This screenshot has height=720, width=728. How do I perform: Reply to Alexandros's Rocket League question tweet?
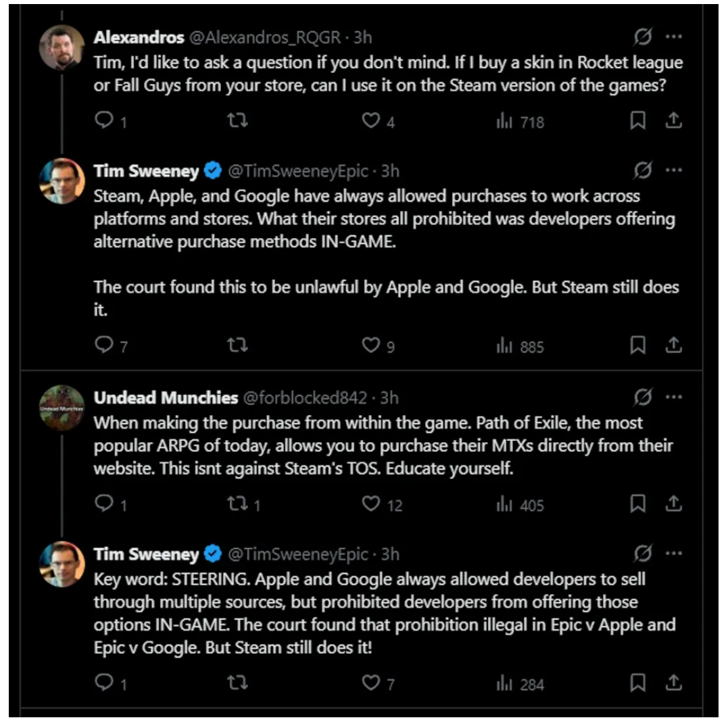click(x=103, y=120)
